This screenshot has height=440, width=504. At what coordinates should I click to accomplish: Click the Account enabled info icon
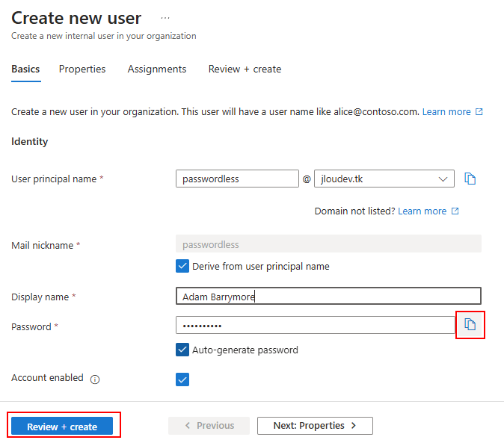coord(95,379)
